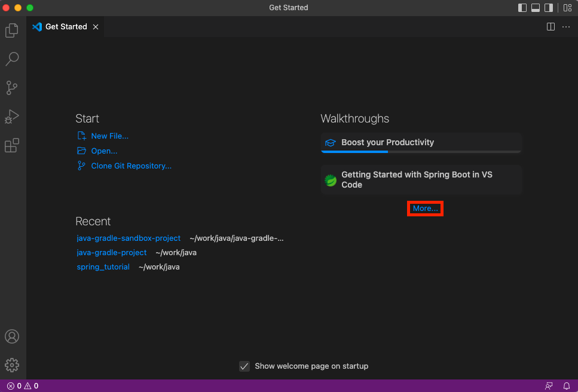
Task: Open the Accounts menu icon
Action: (12, 336)
